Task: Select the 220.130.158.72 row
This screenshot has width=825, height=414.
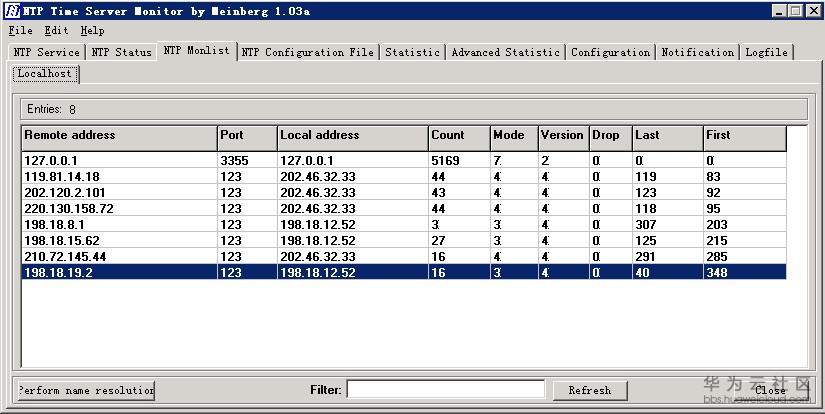Action: [x=404, y=208]
